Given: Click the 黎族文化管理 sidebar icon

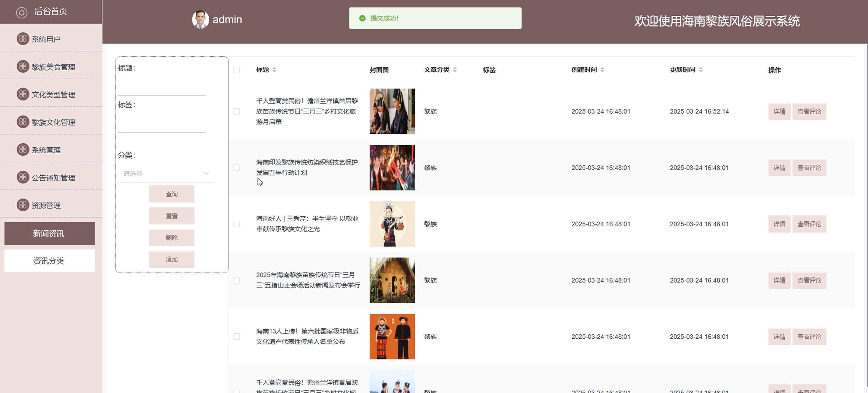Looking at the screenshot, I should 23,122.
